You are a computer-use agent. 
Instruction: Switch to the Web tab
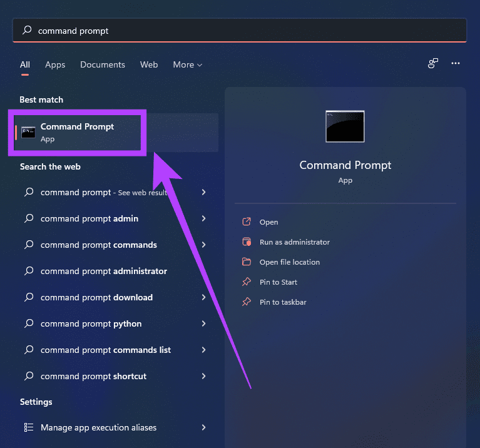[149, 64]
